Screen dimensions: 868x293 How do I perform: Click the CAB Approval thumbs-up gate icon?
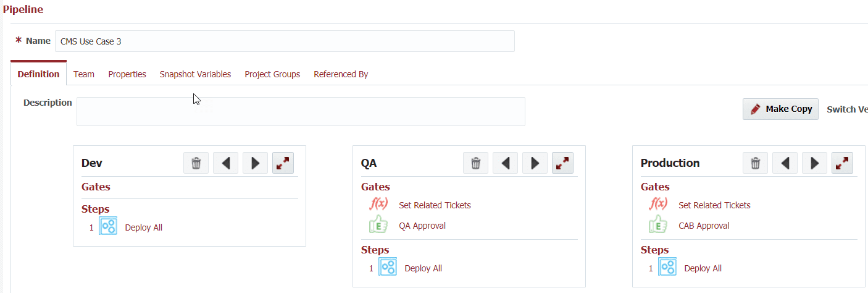pos(658,225)
